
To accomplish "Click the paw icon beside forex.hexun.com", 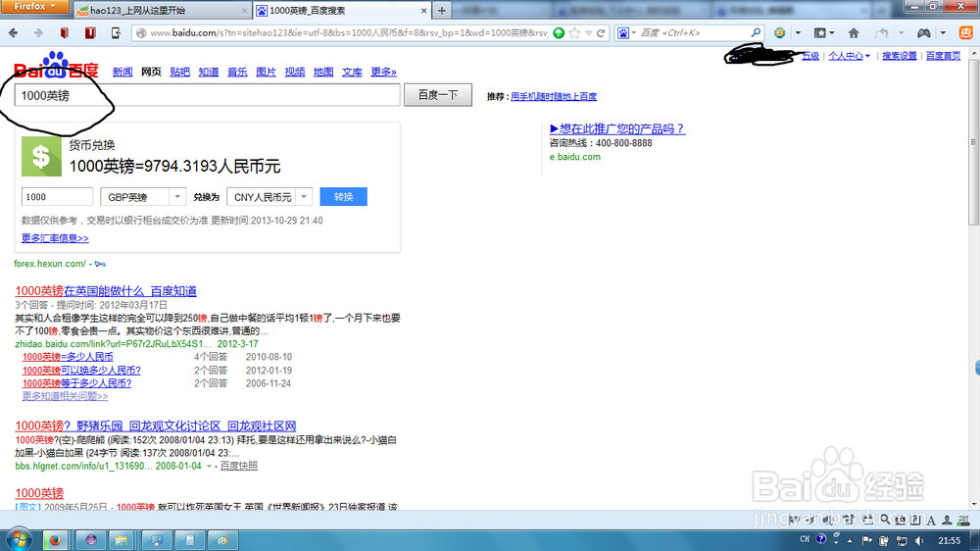I will click(x=100, y=264).
